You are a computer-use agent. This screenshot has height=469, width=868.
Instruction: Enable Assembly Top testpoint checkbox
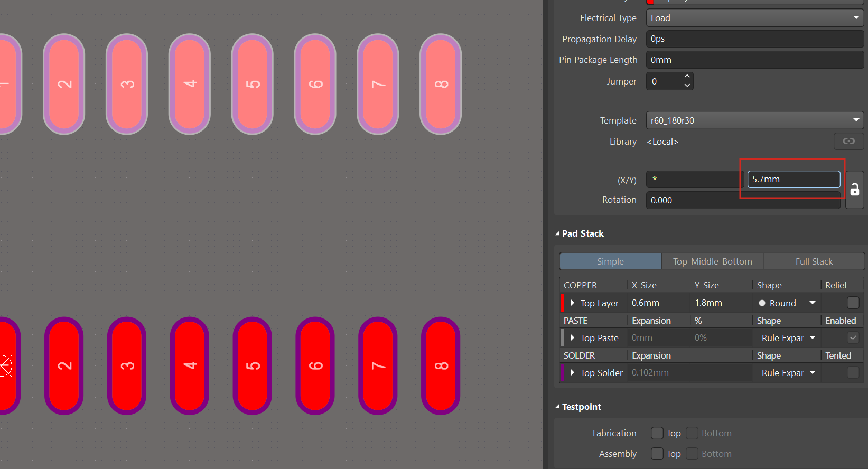pyautogui.click(x=657, y=454)
